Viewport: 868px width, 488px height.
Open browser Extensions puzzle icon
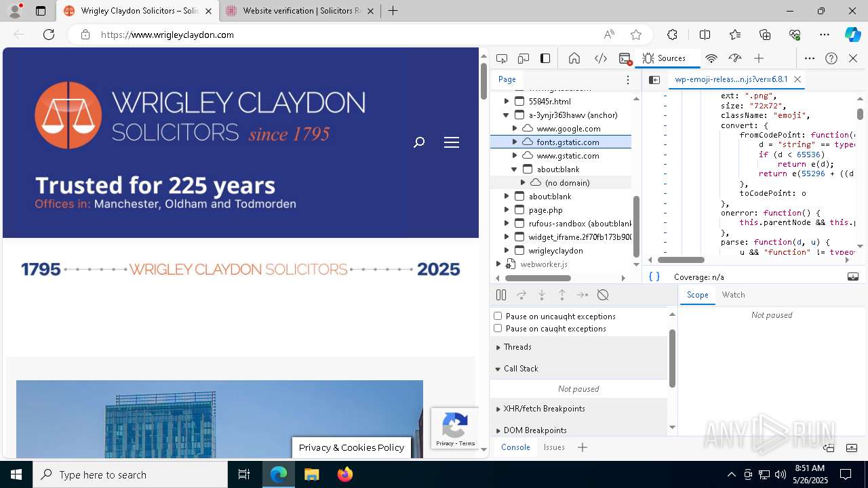(672, 35)
